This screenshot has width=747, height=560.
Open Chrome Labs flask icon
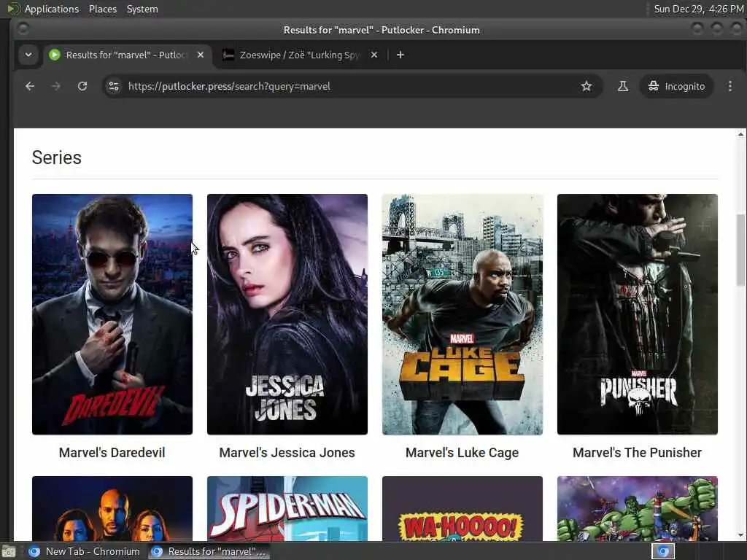(x=623, y=86)
